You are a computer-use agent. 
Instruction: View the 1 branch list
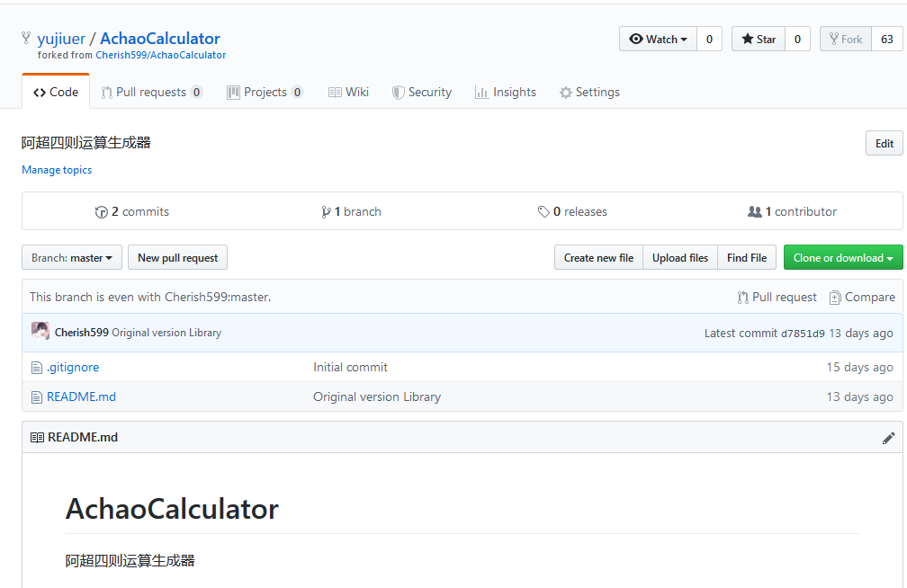click(x=351, y=211)
